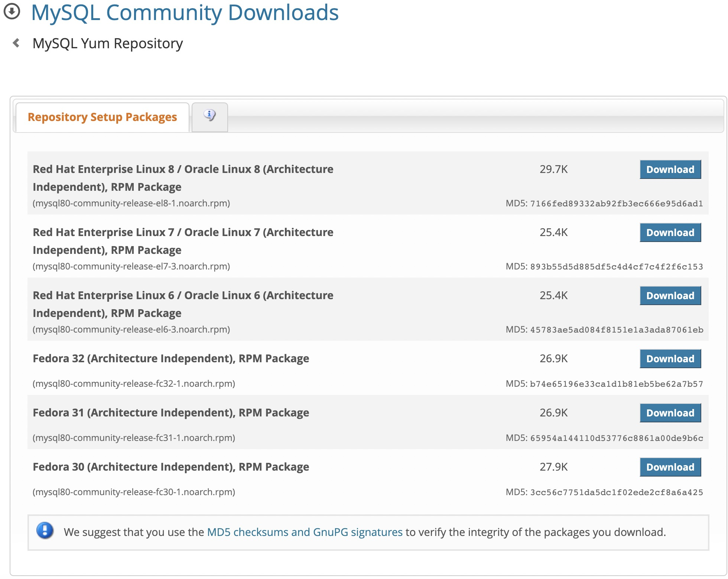The height and width of the screenshot is (579, 728).
Task: Select filename mysql80-community-release-el7-3.noarch.rpm
Action: coord(131,266)
